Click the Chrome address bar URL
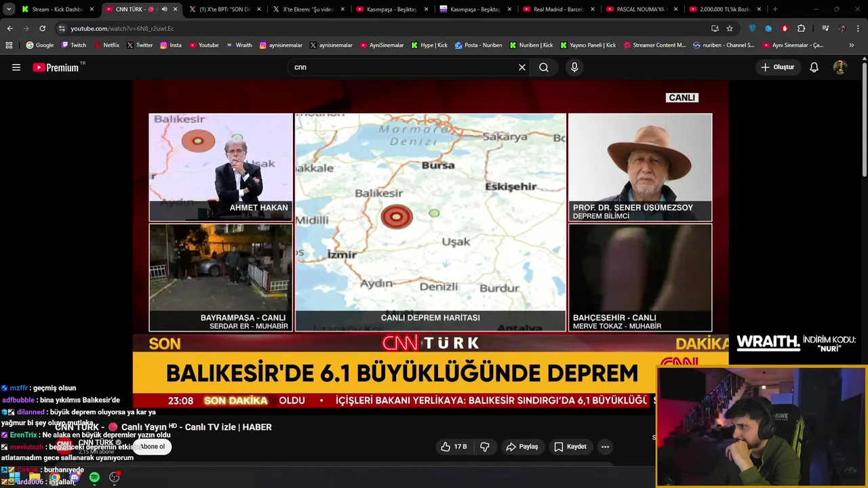The height and width of the screenshot is (488, 868). (x=122, y=28)
